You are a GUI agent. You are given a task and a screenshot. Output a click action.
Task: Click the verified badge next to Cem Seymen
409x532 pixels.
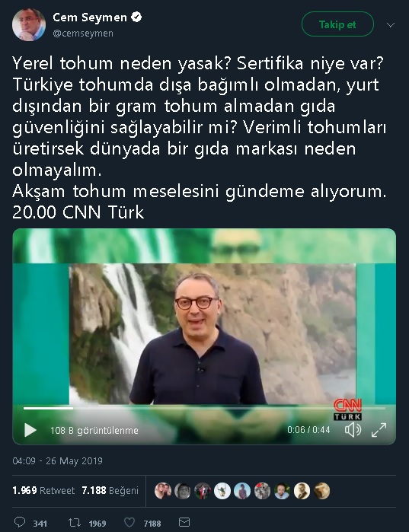136,17
